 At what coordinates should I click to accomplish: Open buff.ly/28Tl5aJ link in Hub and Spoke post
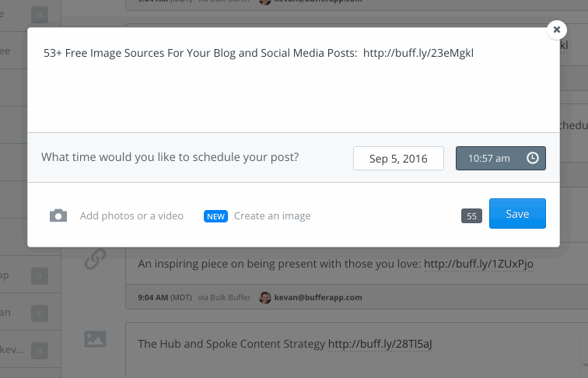click(380, 344)
